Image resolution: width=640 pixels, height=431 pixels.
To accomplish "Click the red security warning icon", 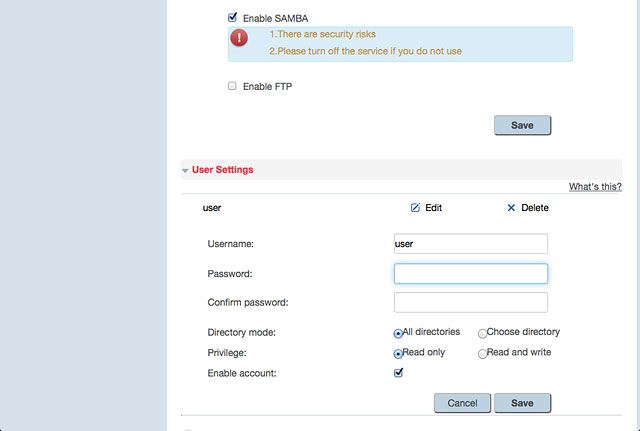I will pyautogui.click(x=239, y=38).
